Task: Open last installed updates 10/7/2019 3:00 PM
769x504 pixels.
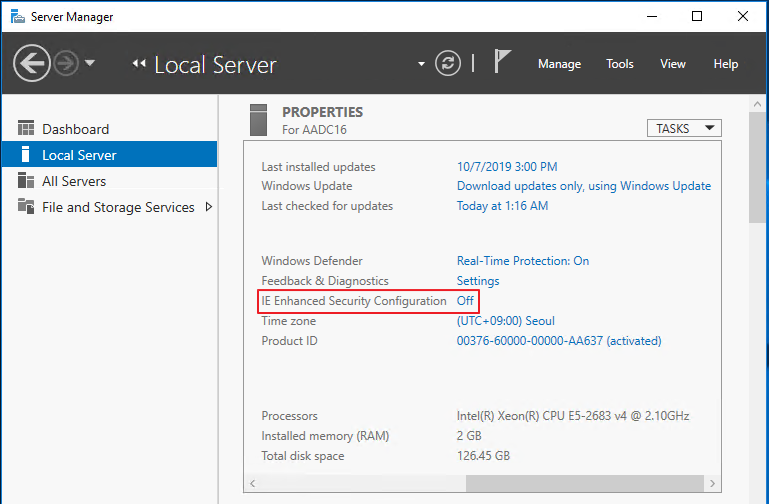Action: click(x=507, y=167)
